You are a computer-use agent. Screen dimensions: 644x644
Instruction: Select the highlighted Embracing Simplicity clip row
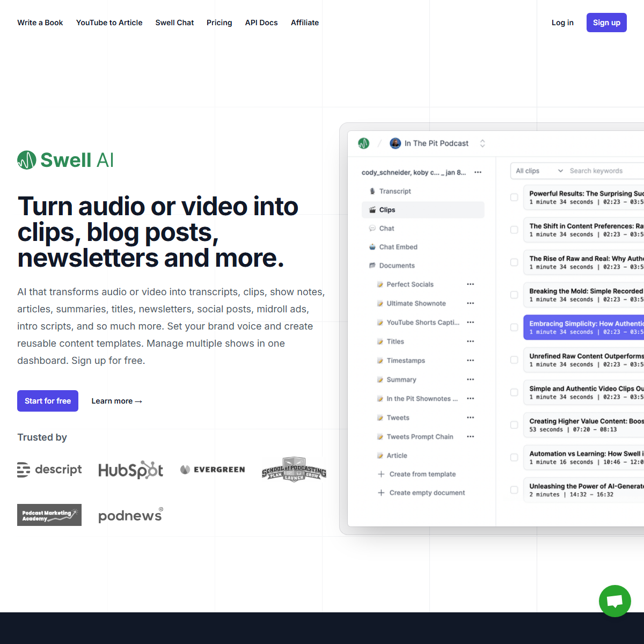tap(584, 327)
